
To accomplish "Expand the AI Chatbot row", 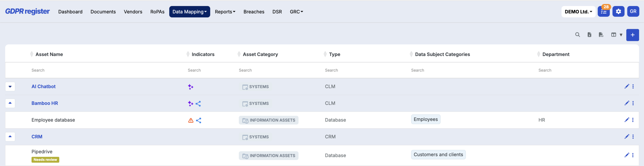I will pyautogui.click(x=10, y=87).
